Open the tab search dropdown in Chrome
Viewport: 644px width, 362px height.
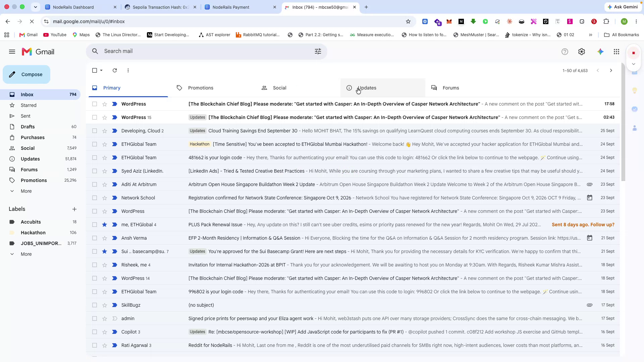[x=35, y=7]
